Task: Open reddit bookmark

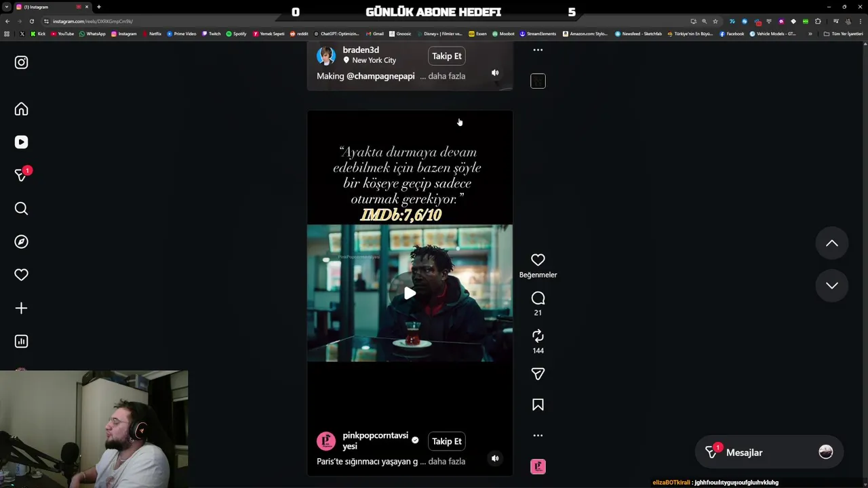Action: coord(299,33)
